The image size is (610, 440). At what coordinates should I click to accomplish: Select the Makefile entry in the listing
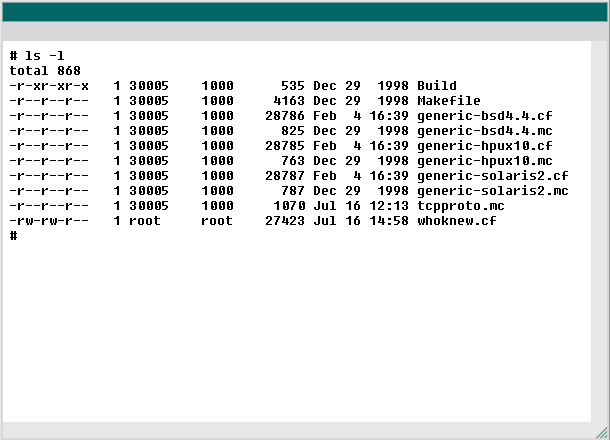448,101
